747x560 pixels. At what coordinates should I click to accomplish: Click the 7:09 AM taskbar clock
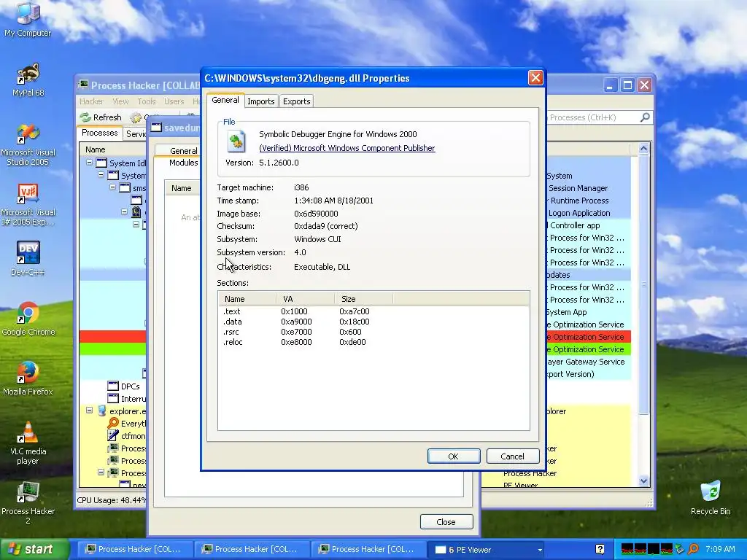click(720, 549)
